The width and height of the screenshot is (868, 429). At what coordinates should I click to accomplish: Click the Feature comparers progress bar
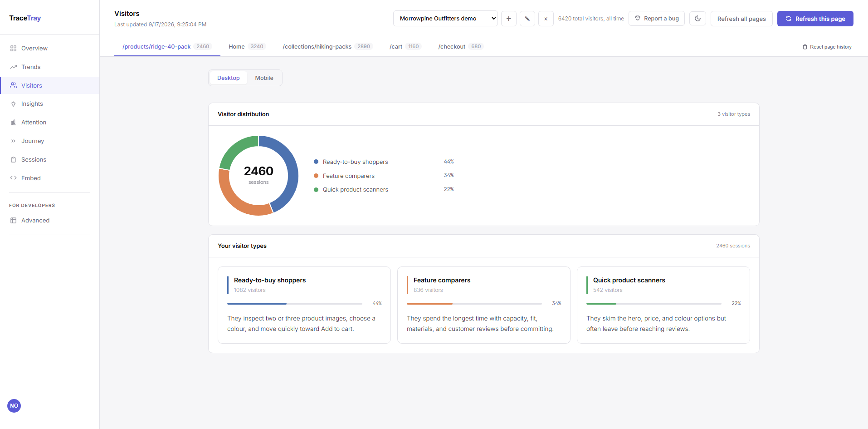click(474, 303)
